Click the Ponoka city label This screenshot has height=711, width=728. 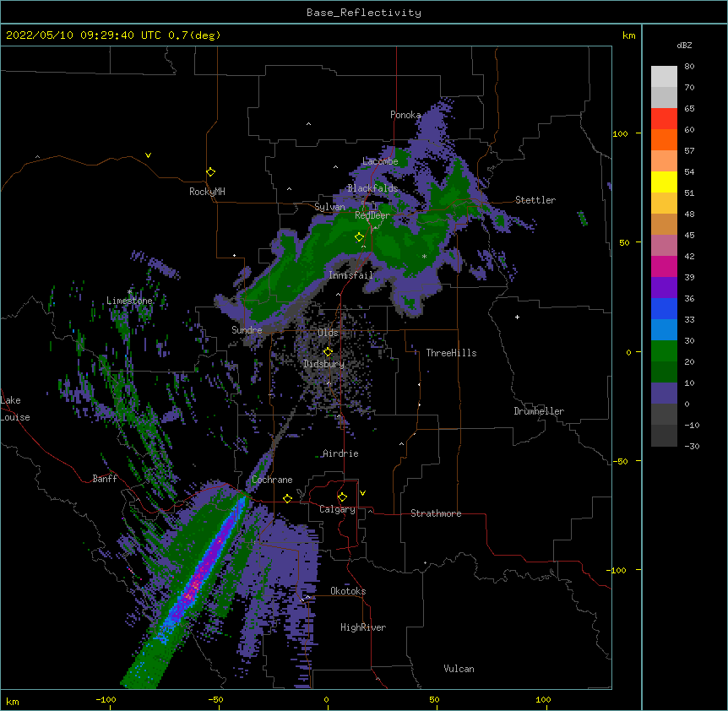pos(405,115)
